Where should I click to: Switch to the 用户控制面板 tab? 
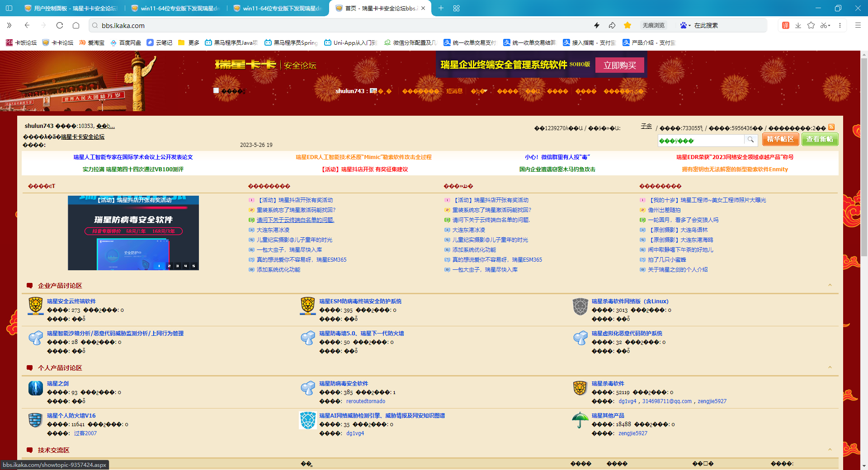point(71,8)
